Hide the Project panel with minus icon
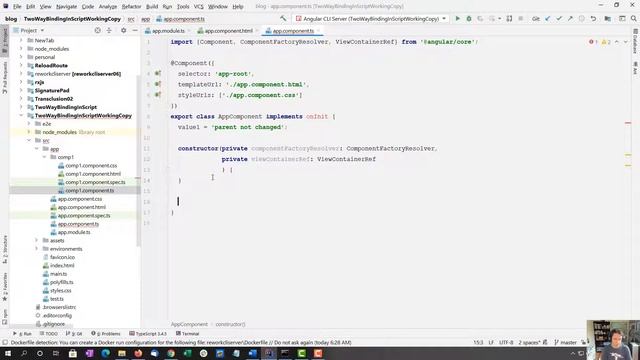Viewport: 640px width, 360px height. click(135, 30)
